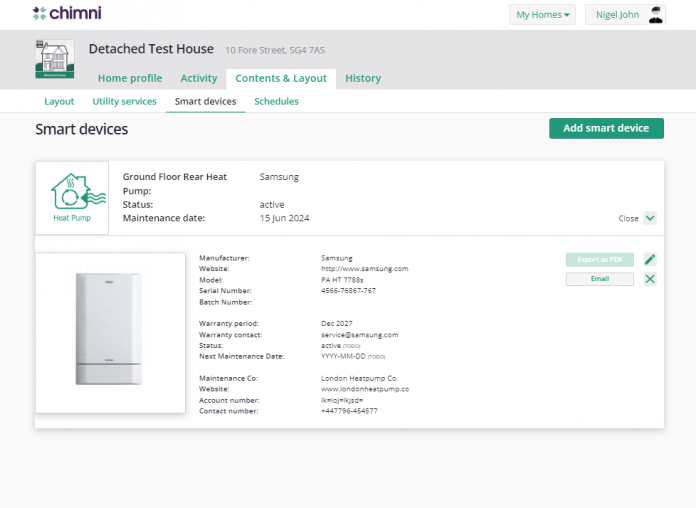Screen dimensions: 696x508
Task: Open the Activity tab
Action: (199, 79)
